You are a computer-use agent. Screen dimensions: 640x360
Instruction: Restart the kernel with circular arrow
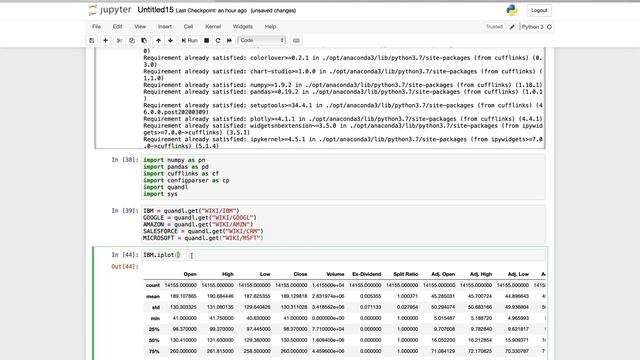tap(218, 40)
